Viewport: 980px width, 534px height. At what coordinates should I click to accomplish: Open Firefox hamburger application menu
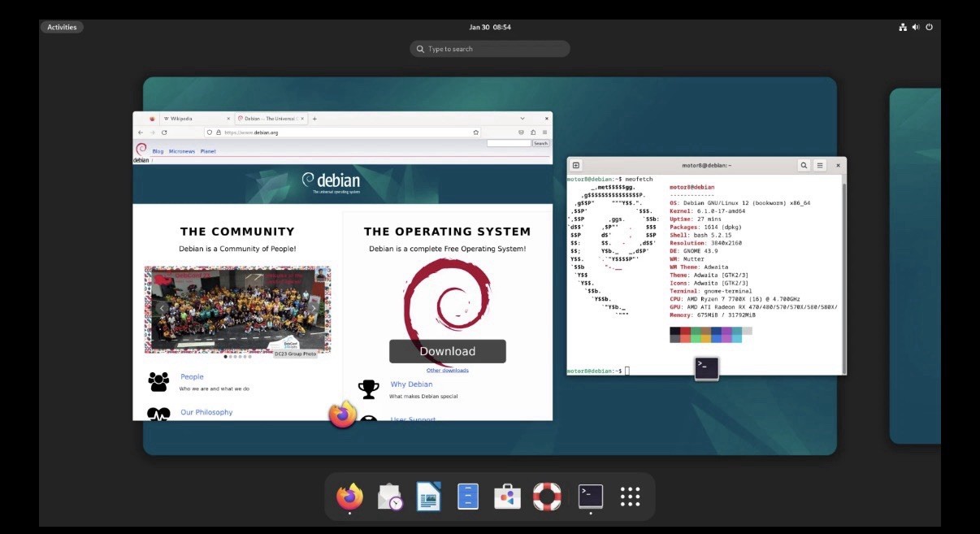[545, 132]
